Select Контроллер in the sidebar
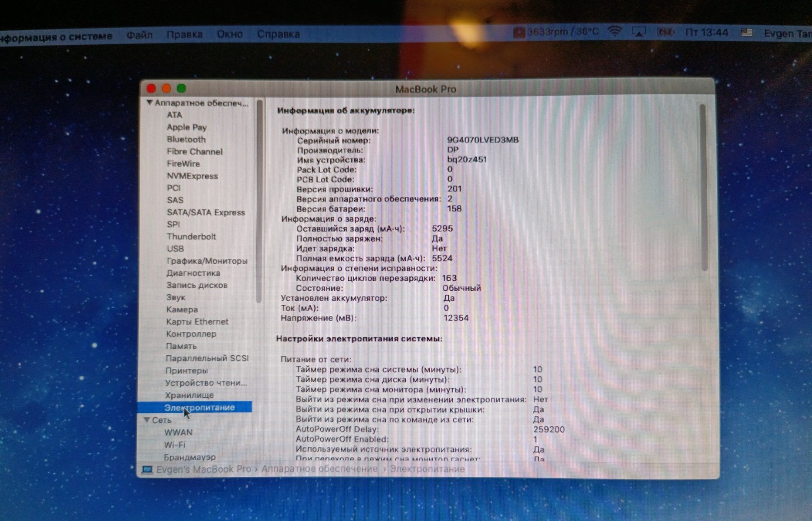812x521 pixels. [x=191, y=334]
